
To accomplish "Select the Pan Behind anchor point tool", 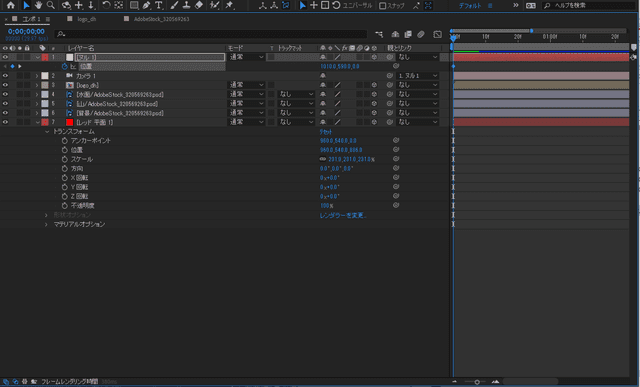I will pos(119,5).
